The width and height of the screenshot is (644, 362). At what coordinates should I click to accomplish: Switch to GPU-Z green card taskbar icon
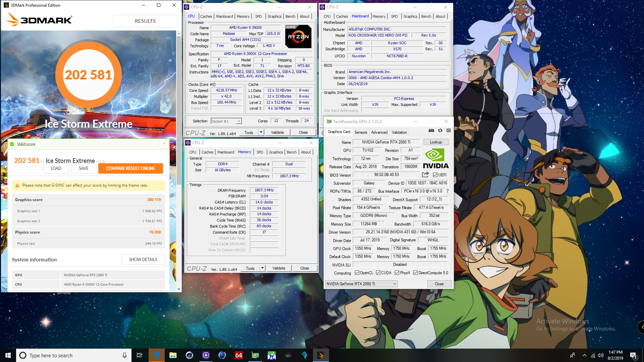pos(255,355)
